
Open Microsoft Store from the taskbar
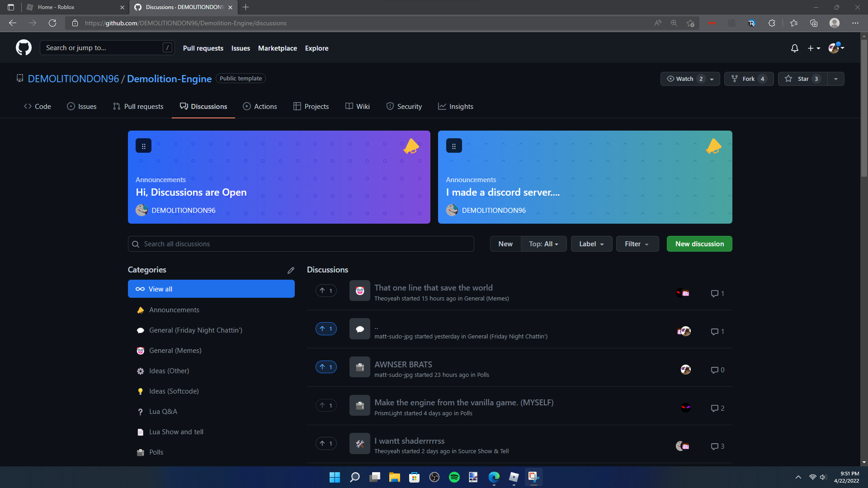[414, 477]
